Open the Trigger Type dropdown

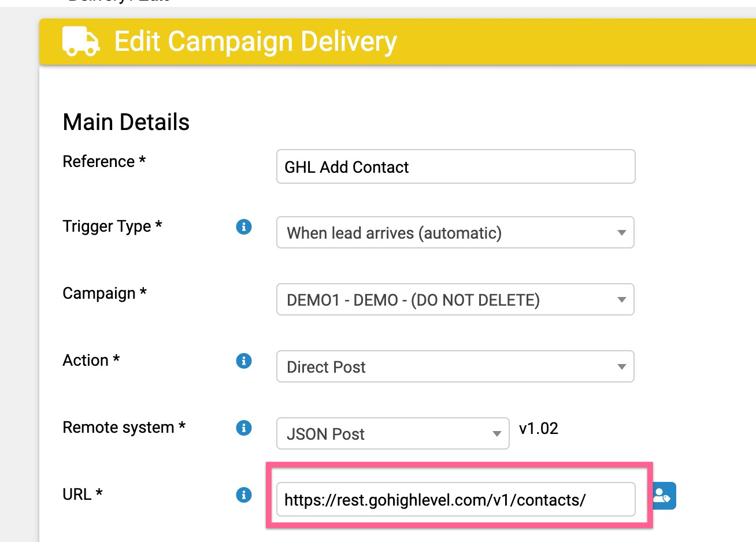[x=621, y=232]
